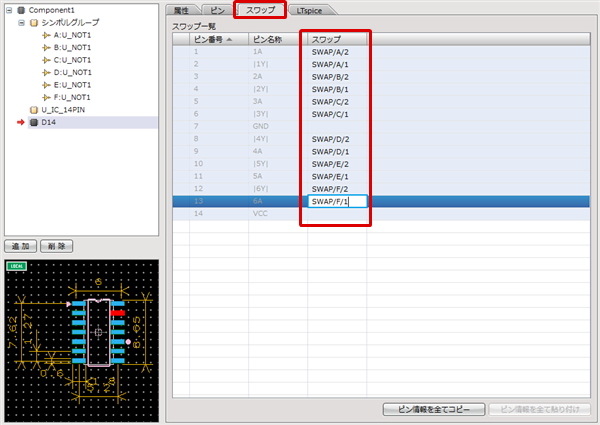Select the SWAP/A/2 cell
The height and width of the screenshot is (425, 600).
[337, 52]
